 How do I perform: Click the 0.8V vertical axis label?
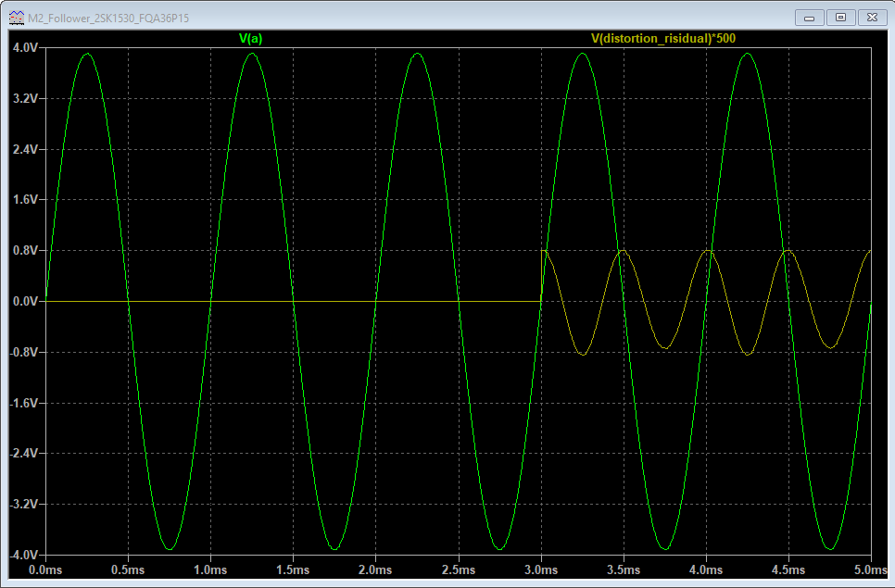click(x=25, y=250)
